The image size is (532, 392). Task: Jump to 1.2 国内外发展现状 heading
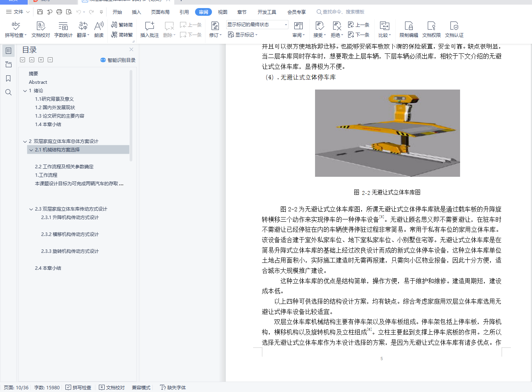[x=55, y=107]
